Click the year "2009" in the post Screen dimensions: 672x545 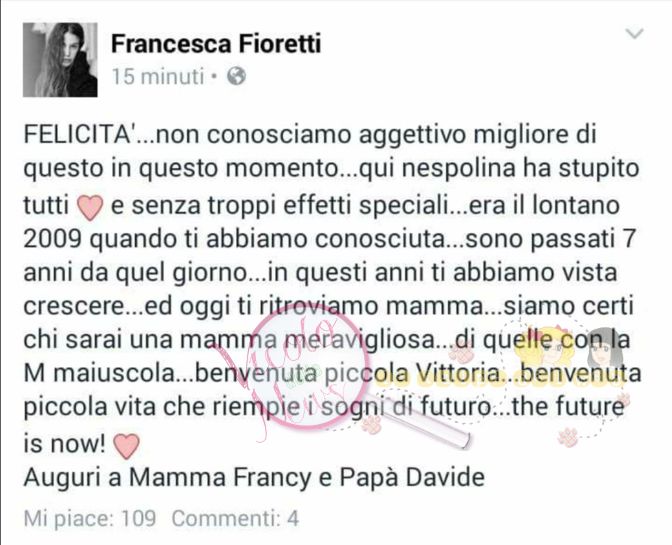click(x=52, y=239)
